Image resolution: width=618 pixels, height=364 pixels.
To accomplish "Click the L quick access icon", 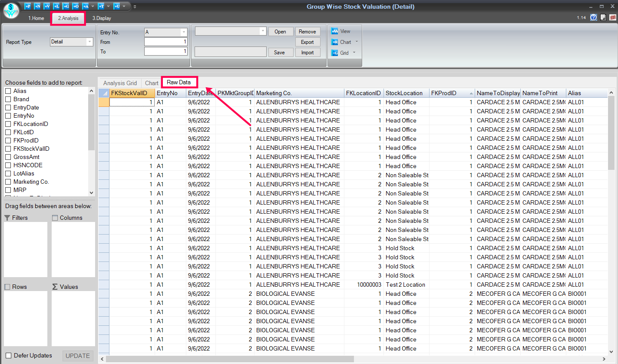I will (x=56, y=6).
